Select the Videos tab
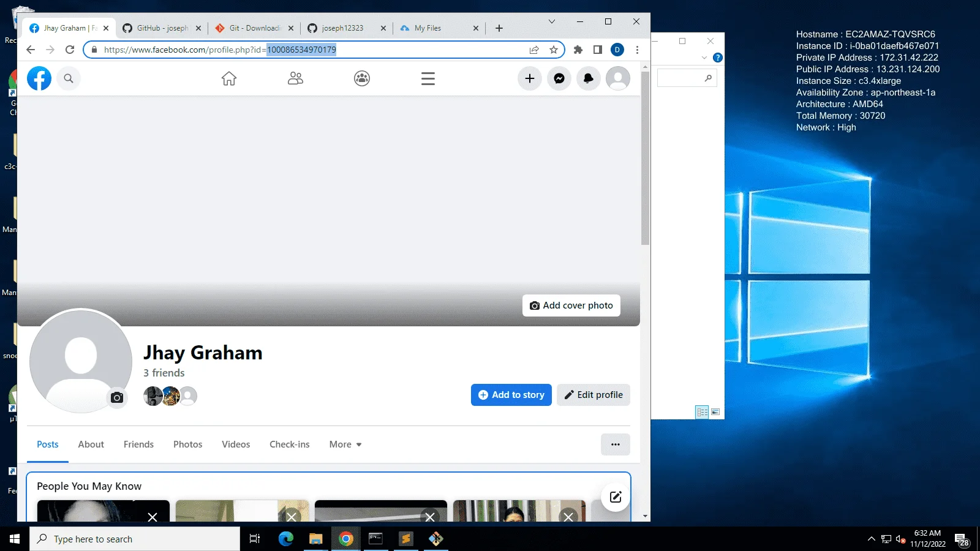This screenshot has width=980, height=551. coord(236,444)
